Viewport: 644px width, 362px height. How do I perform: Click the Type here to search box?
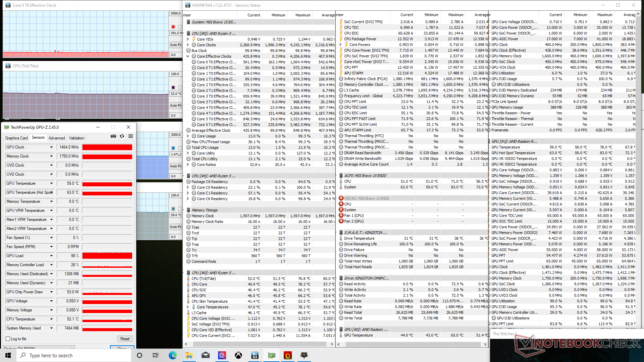[74, 355]
